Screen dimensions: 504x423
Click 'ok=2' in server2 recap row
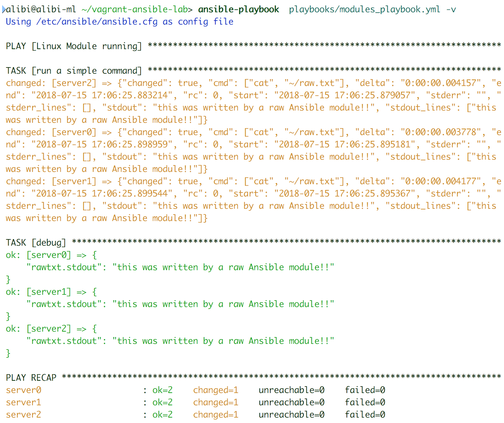pos(163,415)
